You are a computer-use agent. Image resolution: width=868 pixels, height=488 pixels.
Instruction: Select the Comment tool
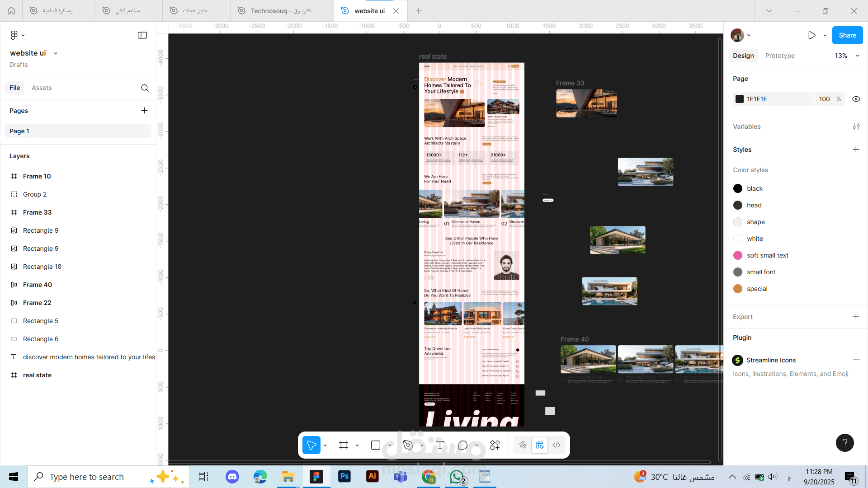pyautogui.click(x=462, y=446)
